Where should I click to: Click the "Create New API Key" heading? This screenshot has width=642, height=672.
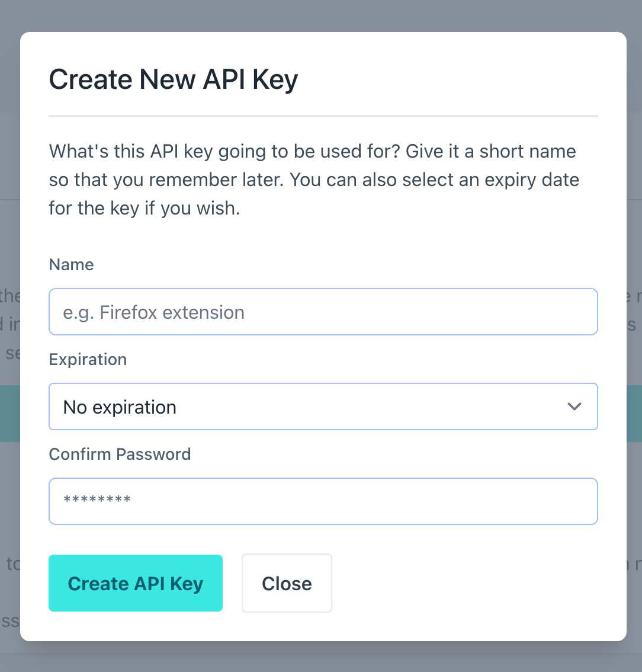(x=173, y=79)
